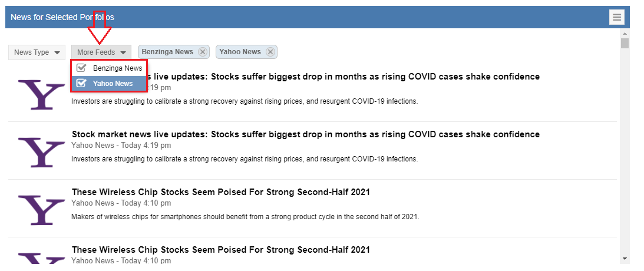Viewport: 644px width, 271px height.
Task: Select Yahoo News in feeds menu
Action: tap(113, 84)
